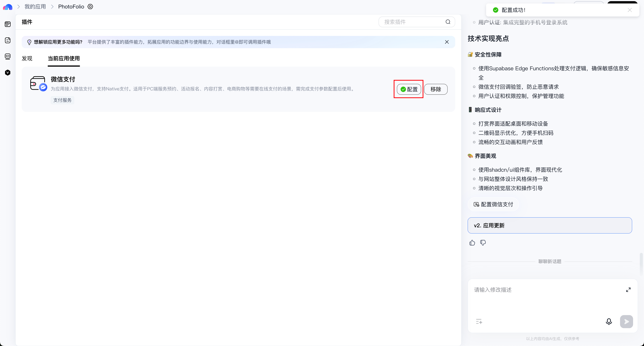Select the 当前应用使用 tab

(64, 58)
